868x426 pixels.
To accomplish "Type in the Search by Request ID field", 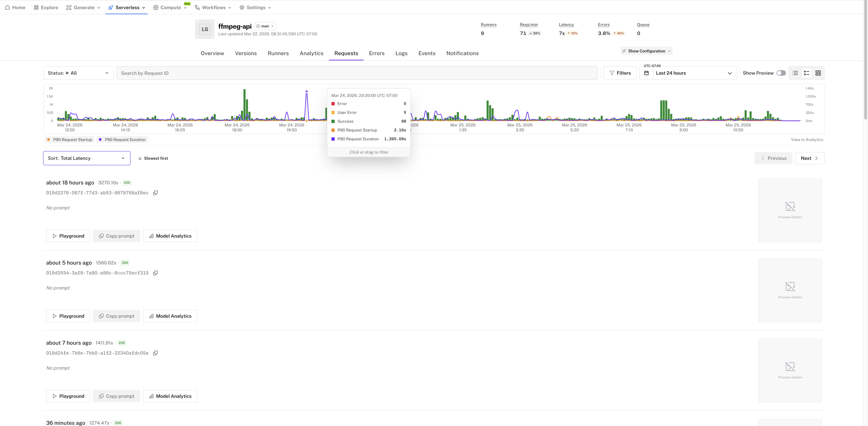I will pyautogui.click(x=357, y=73).
